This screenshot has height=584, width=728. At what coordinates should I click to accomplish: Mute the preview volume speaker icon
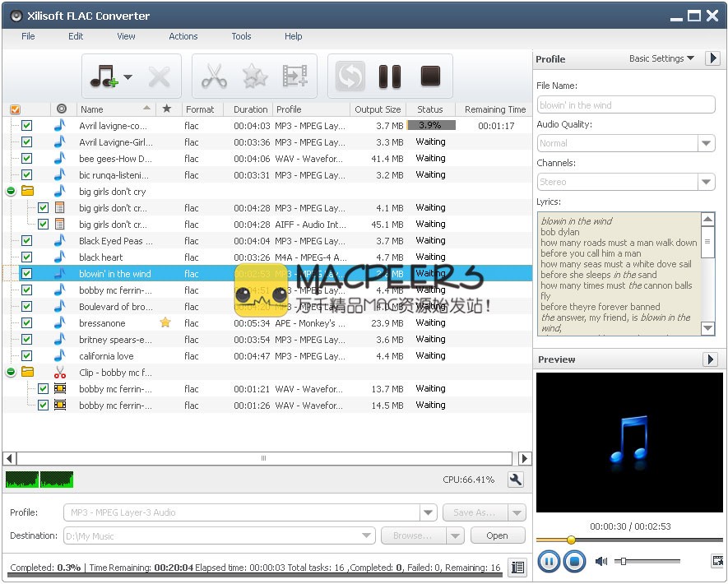pyautogui.click(x=601, y=562)
